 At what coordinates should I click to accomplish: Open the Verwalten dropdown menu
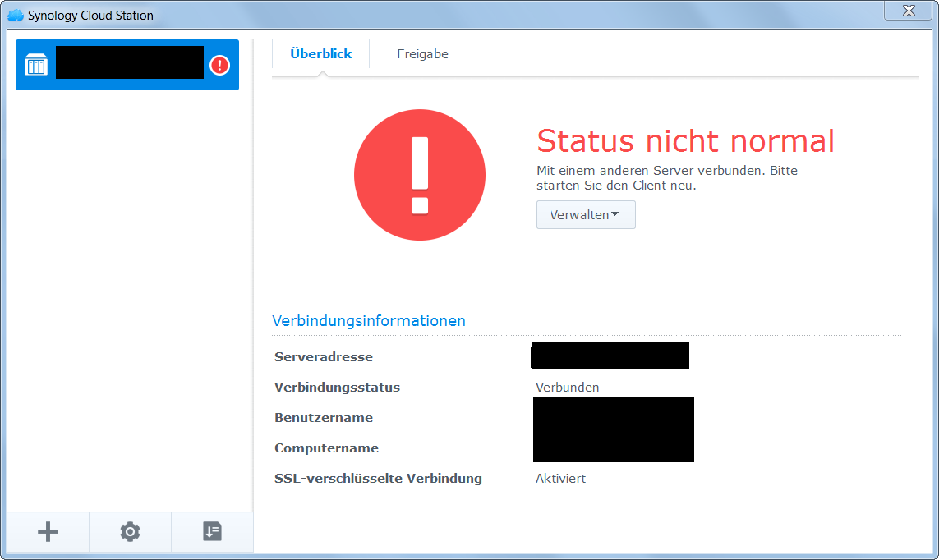(585, 214)
